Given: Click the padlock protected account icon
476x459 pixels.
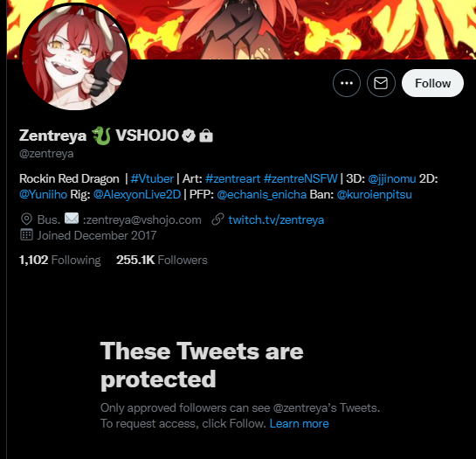Looking at the screenshot, I should coord(206,136).
